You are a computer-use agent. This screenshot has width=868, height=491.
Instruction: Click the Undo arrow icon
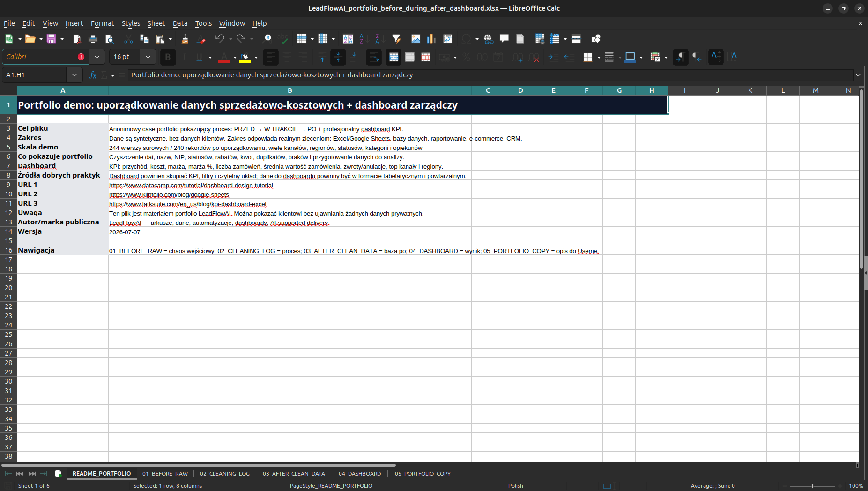(x=219, y=39)
